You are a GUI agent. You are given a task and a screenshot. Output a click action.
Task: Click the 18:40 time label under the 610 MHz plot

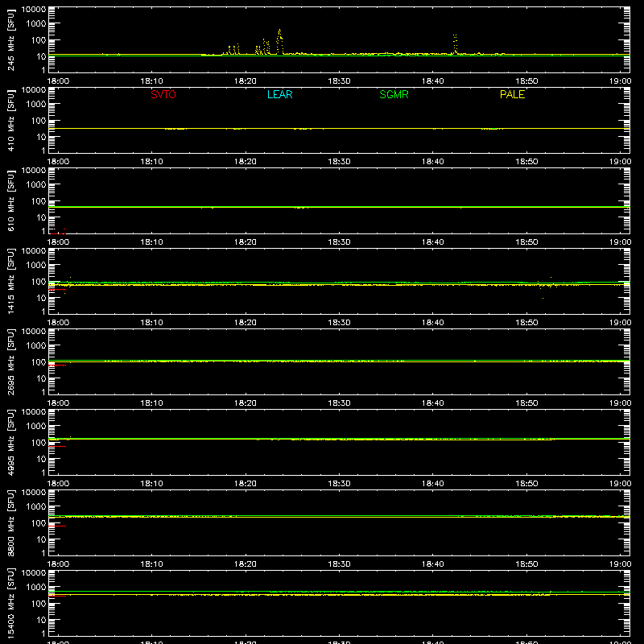coord(432,242)
